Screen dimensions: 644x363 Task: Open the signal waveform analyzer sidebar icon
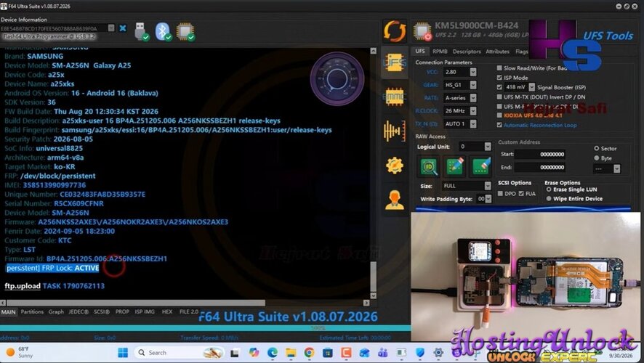(394, 131)
